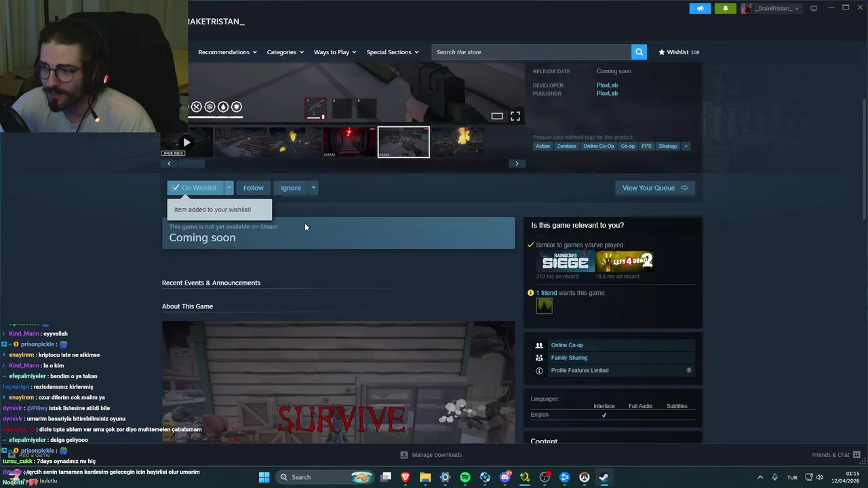Open the Steam taskbar icon
Image resolution: width=868 pixels, height=488 pixels.
[x=604, y=477]
